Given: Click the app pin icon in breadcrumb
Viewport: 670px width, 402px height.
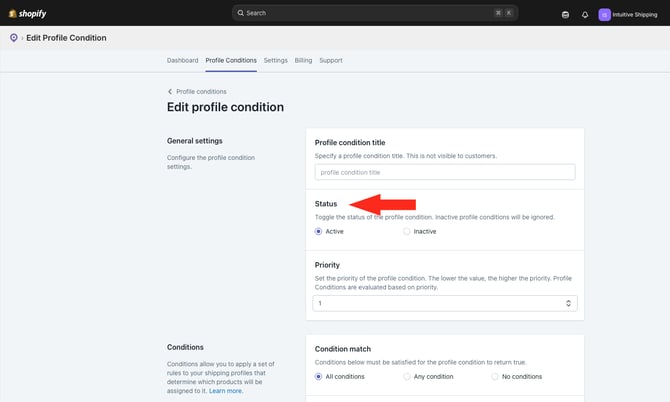Looking at the screenshot, I should [14, 38].
